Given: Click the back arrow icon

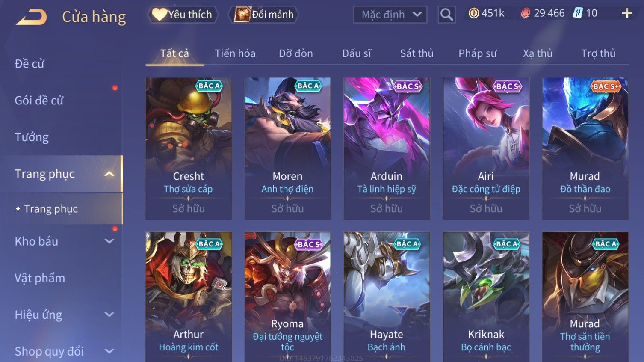Looking at the screenshot, I should 31,17.
